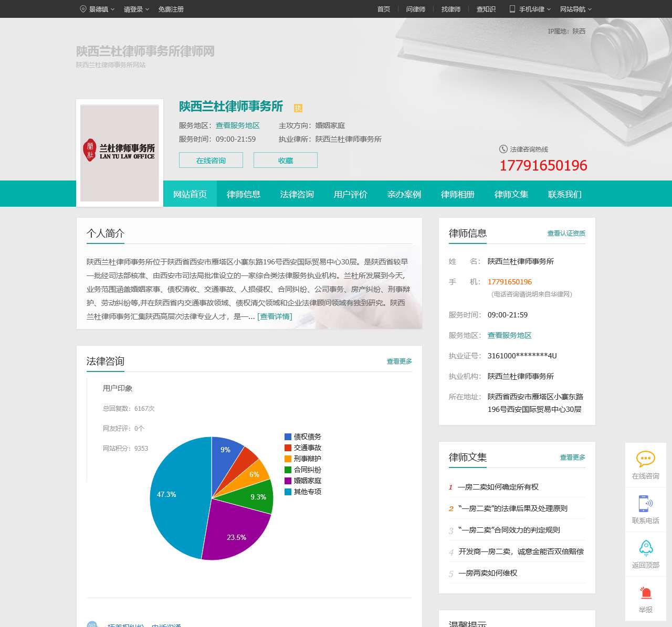Image resolution: width=672 pixels, height=627 pixels.
Task: Open the 请登录 login dropdown
Action: coord(136,9)
